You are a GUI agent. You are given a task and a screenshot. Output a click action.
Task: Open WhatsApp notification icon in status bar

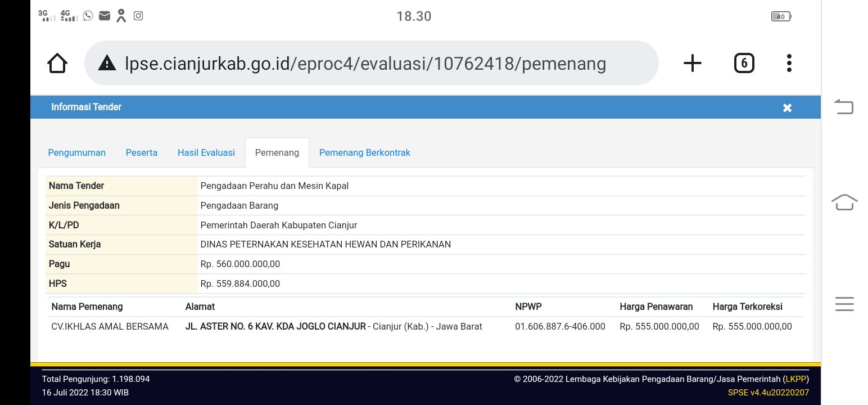point(88,16)
